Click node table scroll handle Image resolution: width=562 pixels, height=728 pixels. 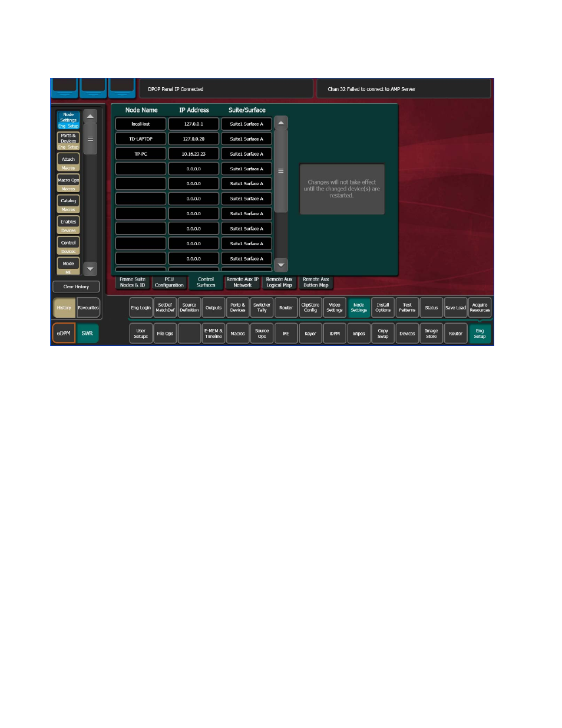click(281, 171)
